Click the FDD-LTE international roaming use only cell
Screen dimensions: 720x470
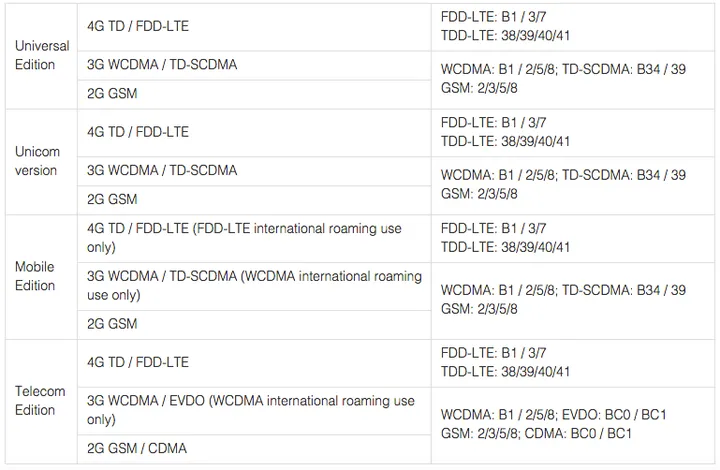(x=244, y=238)
